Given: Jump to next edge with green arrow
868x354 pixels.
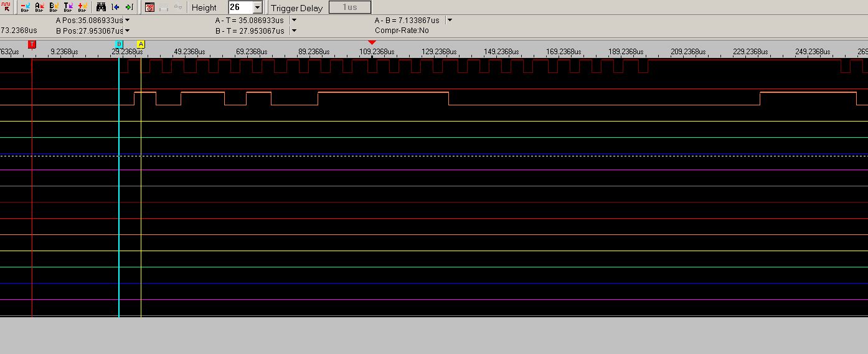Looking at the screenshot, I should 129,7.
